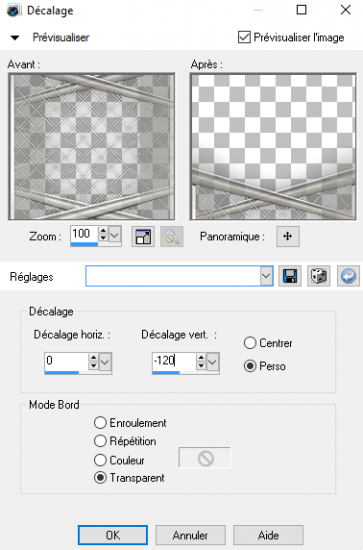Click the save preset floppy disk icon

290,276
